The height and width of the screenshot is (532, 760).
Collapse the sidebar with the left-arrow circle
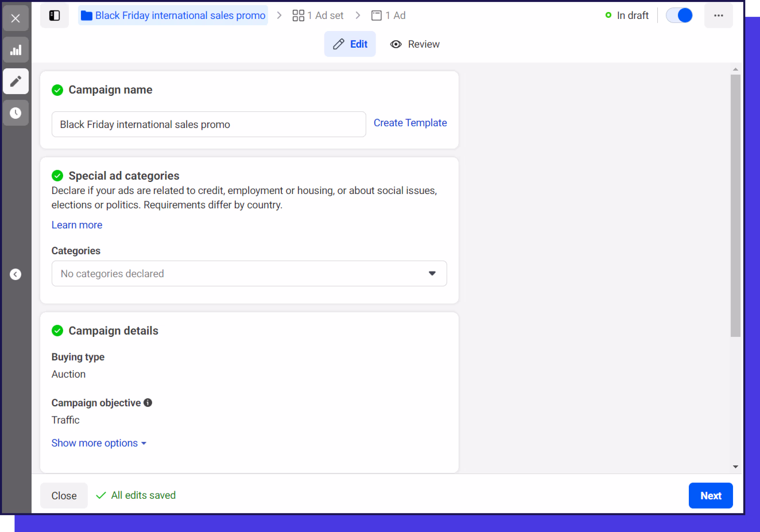coord(15,274)
